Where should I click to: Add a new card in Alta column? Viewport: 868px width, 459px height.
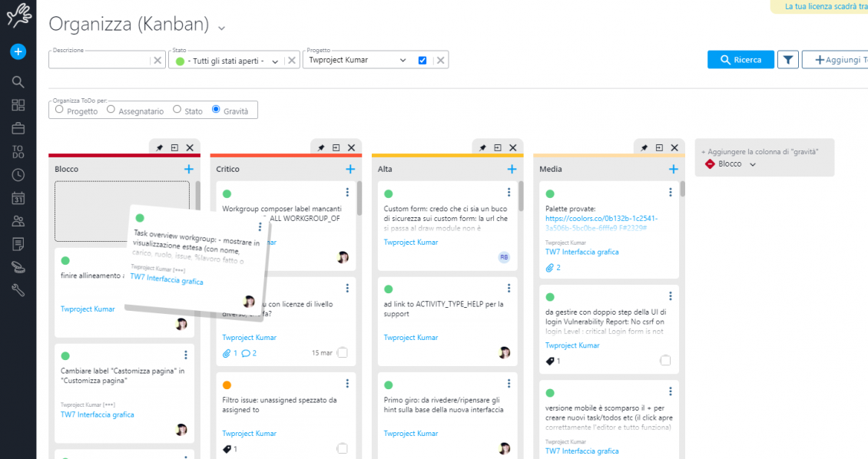coord(512,169)
